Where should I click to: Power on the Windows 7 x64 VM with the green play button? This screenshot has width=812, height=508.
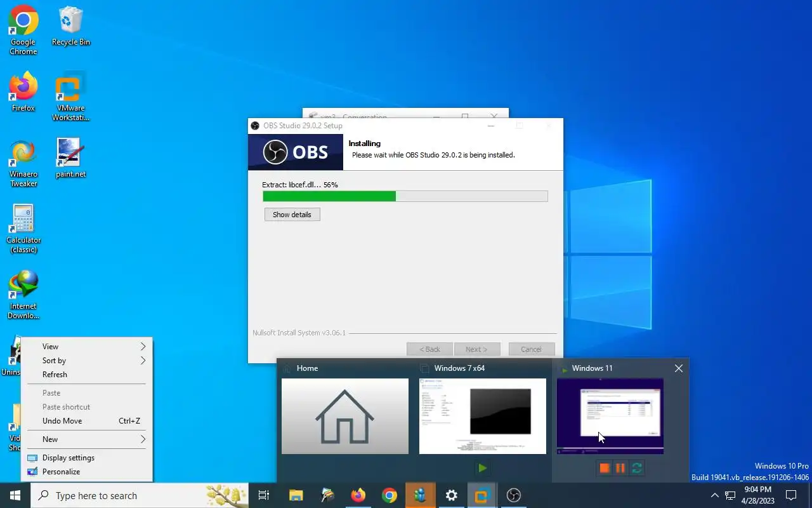click(x=483, y=468)
